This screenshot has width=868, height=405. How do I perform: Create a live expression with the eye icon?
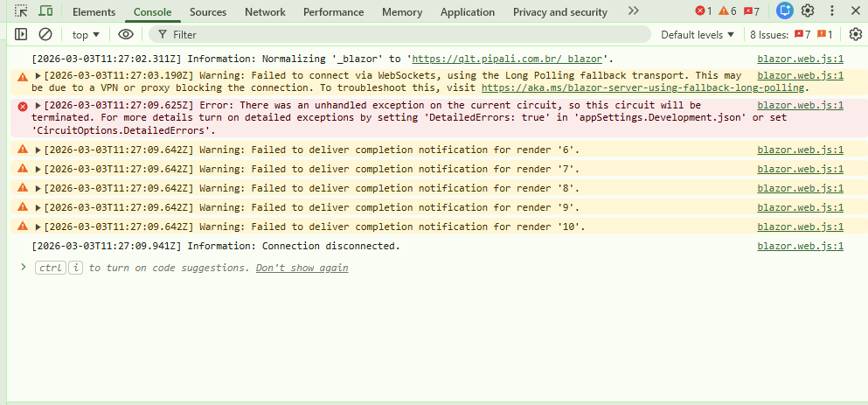126,34
